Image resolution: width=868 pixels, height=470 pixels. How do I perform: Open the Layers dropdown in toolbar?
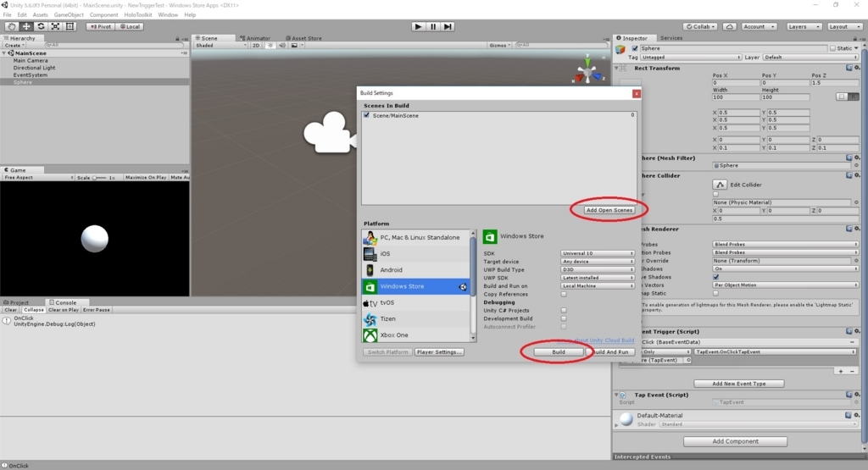pos(803,26)
